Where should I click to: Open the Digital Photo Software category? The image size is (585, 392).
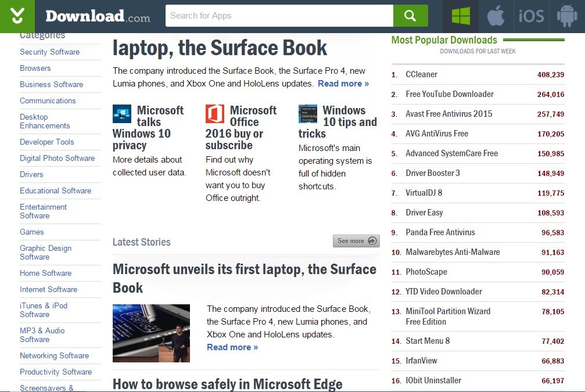pyautogui.click(x=57, y=158)
